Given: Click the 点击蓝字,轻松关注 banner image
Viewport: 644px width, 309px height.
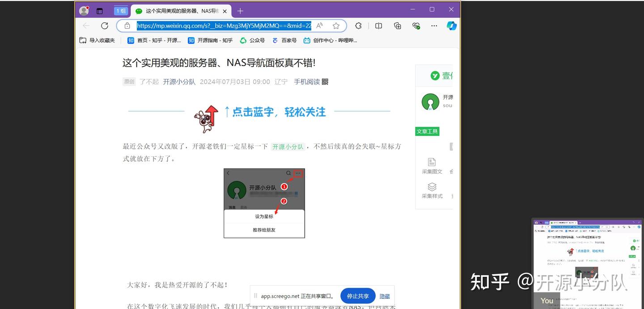Looking at the screenshot, I should point(259,119).
